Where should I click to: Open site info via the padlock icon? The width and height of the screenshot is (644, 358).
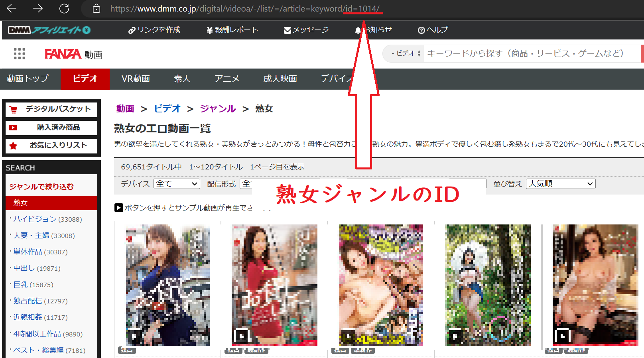coord(96,8)
